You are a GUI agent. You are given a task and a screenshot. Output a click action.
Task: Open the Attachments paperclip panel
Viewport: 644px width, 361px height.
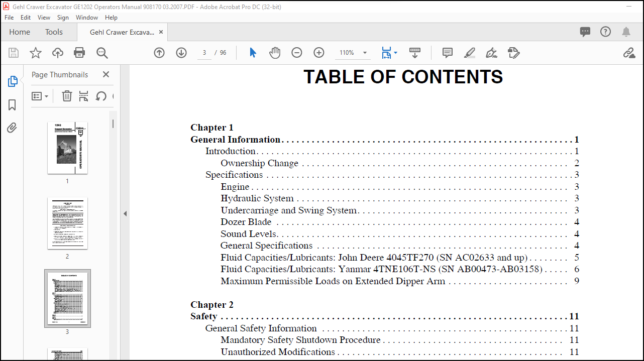click(12, 128)
